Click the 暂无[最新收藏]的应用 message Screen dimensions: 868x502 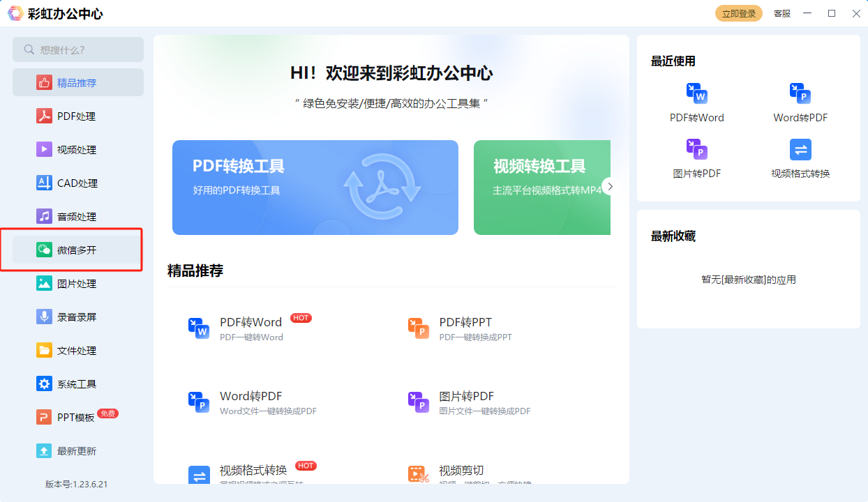coord(749,280)
